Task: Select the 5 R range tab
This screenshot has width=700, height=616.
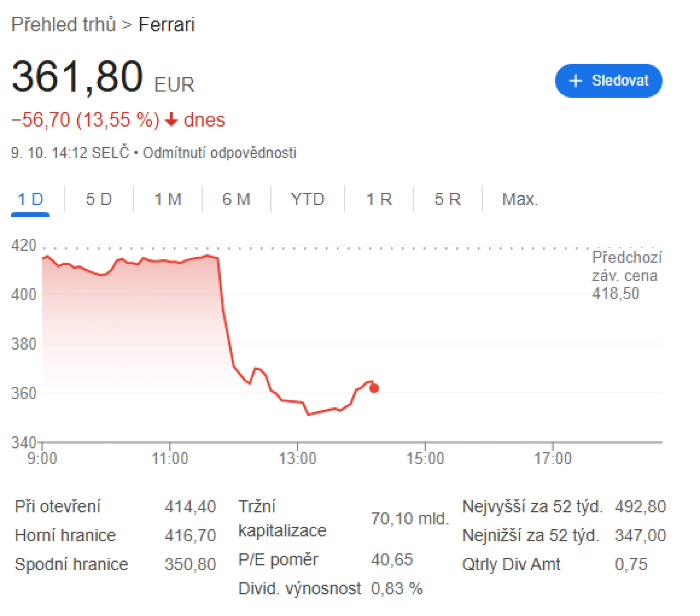Action: [x=448, y=199]
